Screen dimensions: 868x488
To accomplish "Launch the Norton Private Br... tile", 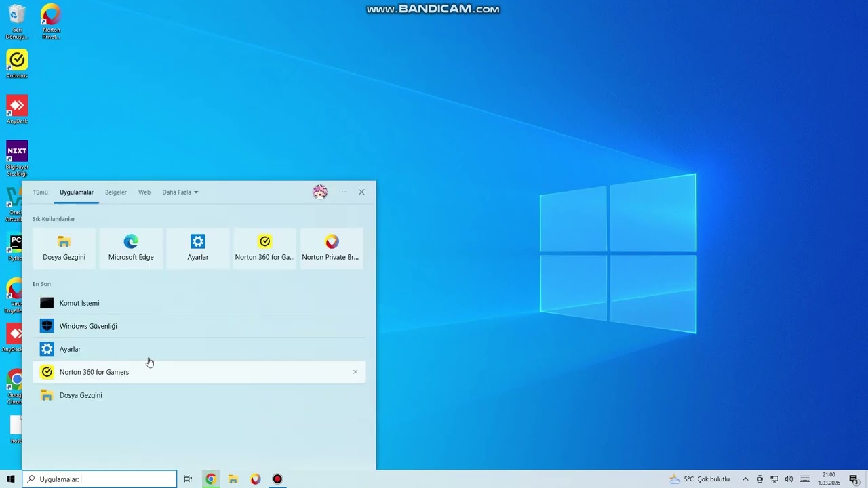I will pyautogui.click(x=331, y=248).
